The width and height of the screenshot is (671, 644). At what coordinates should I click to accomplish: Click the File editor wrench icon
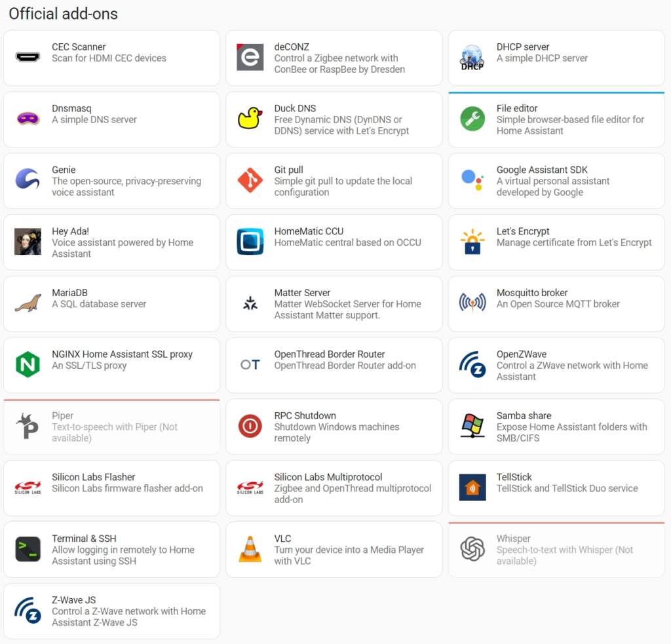(472, 119)
